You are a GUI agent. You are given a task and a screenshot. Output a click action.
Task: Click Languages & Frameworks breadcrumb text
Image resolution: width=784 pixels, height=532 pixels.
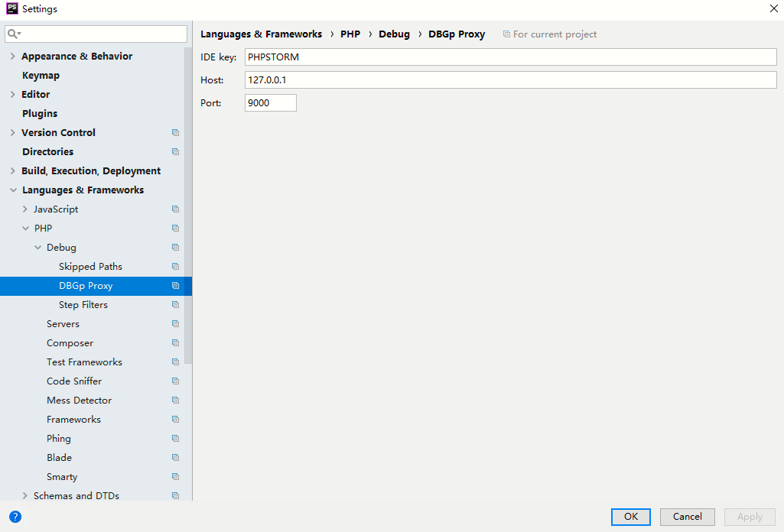coord(261,34)
